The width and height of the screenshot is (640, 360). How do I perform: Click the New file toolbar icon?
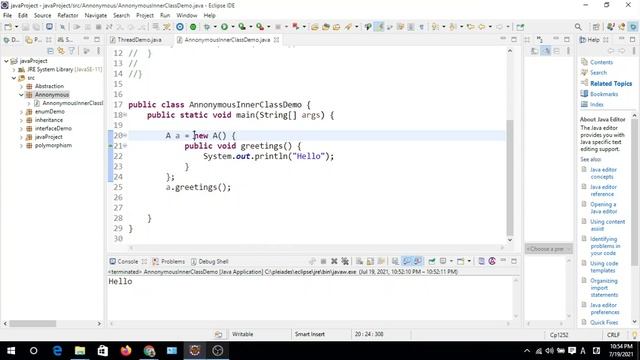point(8,27)
